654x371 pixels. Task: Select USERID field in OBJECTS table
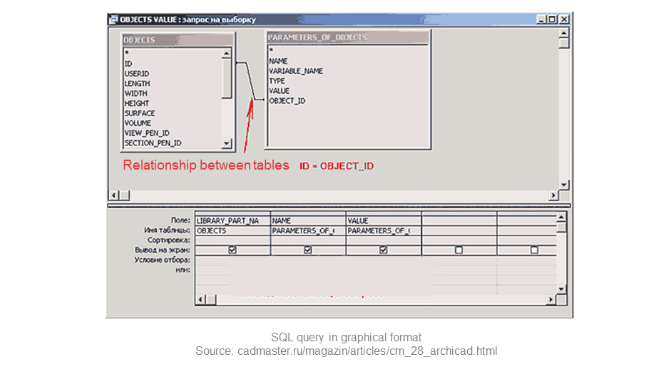point(137,74)
